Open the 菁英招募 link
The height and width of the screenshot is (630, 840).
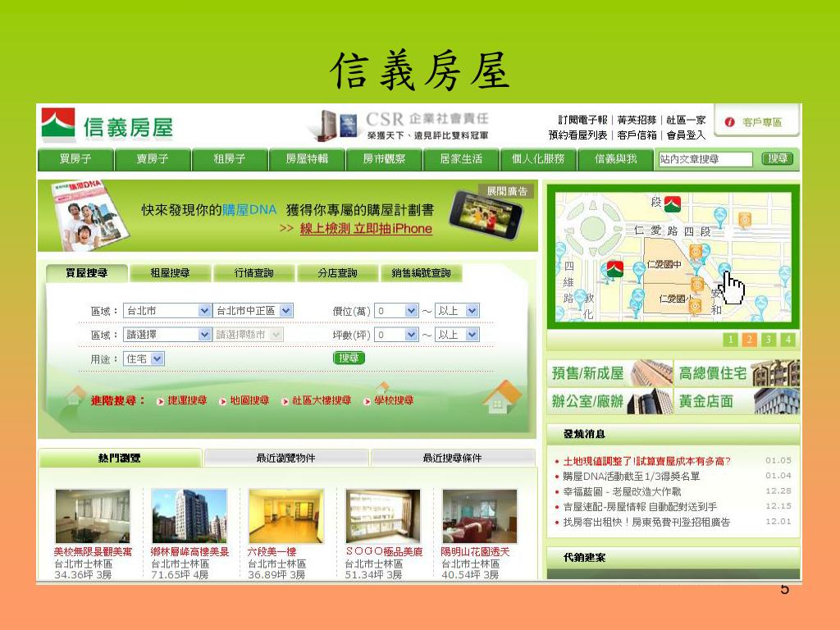[637, 120]
